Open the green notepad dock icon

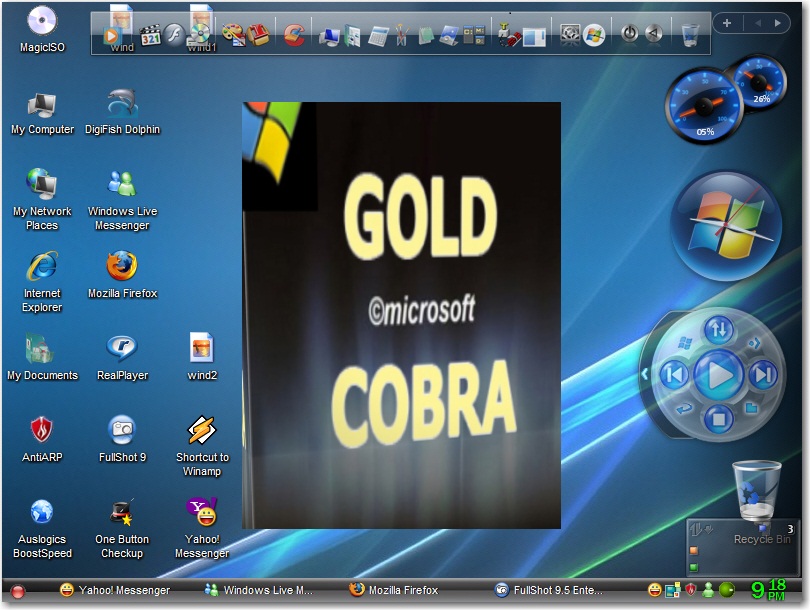coord(426,36)
